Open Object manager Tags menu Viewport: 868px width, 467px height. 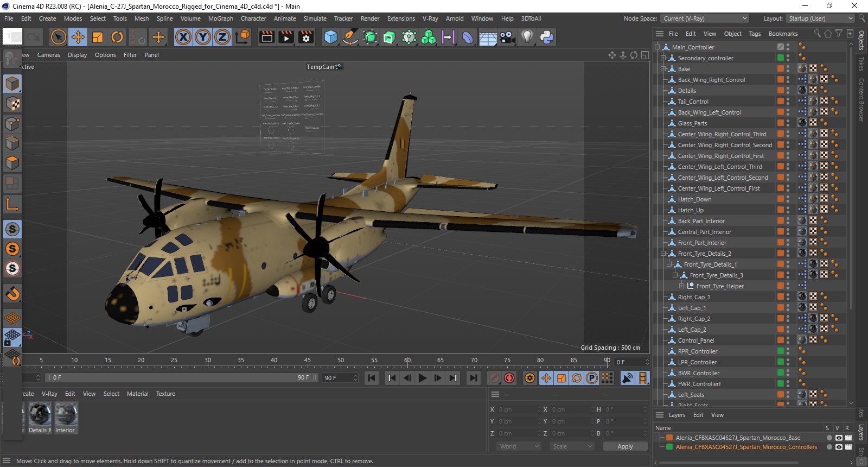pos(755,34)
